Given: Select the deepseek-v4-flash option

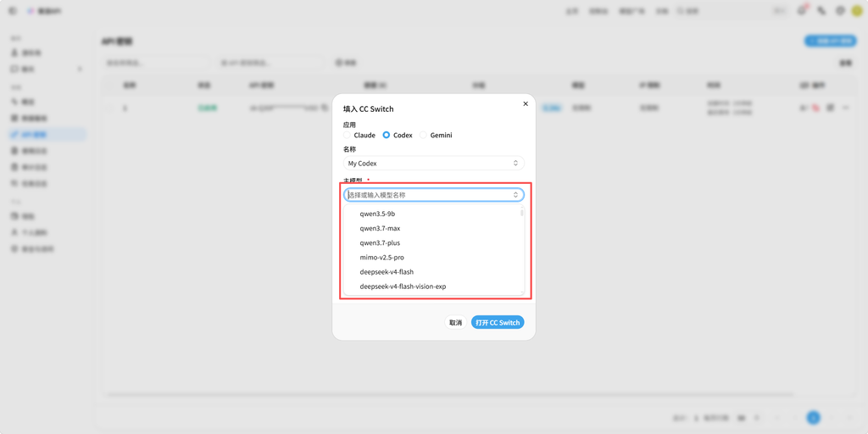Looking at the screenshot, I should pos(431,272).
